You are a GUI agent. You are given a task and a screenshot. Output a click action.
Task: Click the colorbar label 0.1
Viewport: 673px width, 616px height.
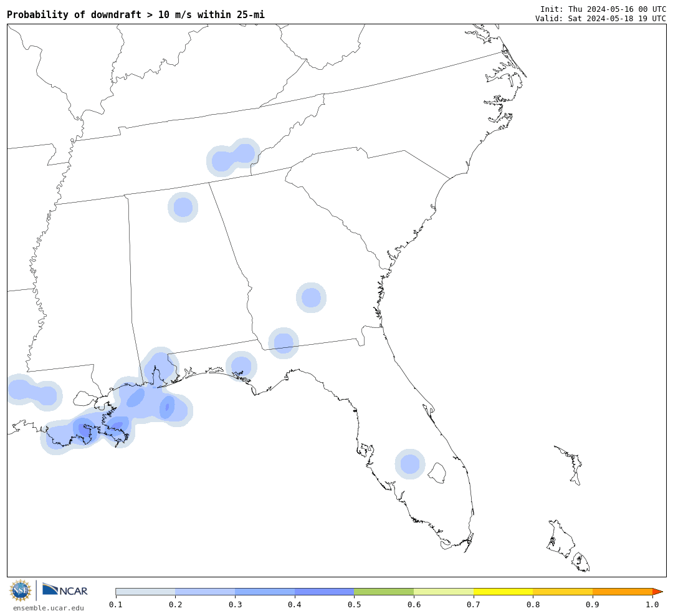tap(116, 605)
